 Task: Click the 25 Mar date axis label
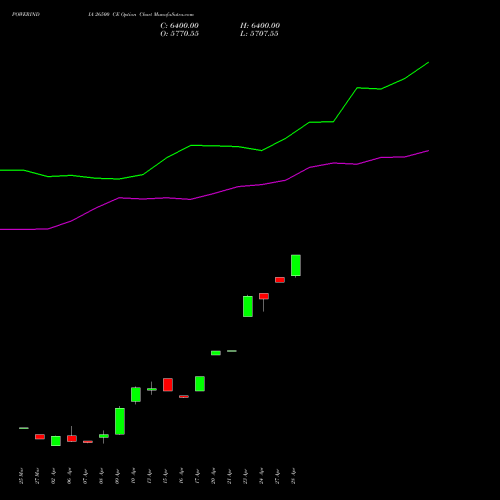pos(21,476)
